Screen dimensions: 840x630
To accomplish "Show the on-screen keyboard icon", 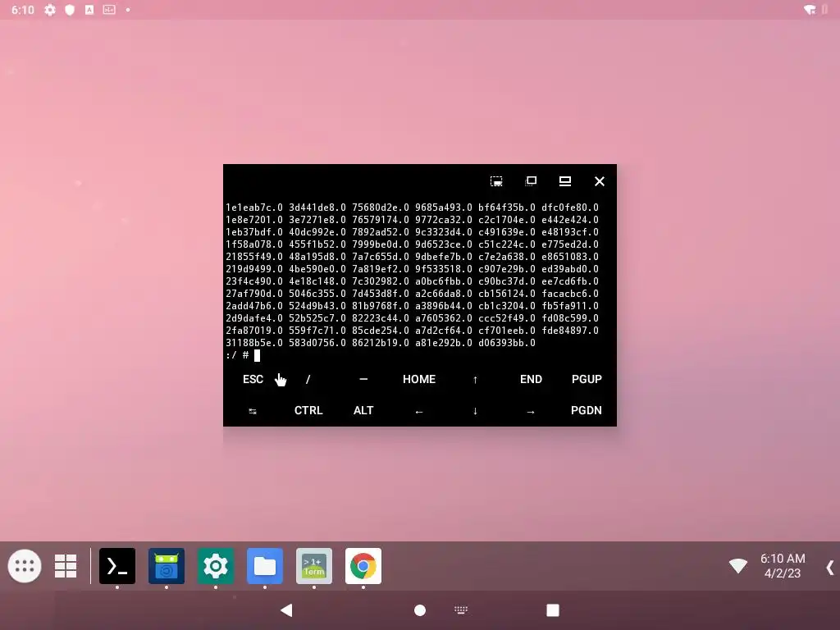I will tap(461, 609).
